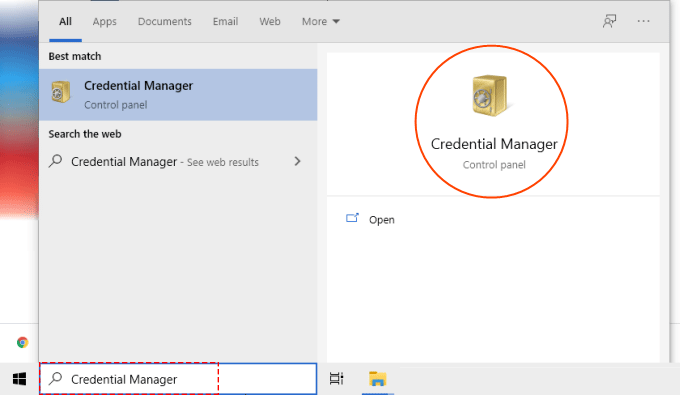
Task: Switch to the Documents tab
Action: point(164,22)
